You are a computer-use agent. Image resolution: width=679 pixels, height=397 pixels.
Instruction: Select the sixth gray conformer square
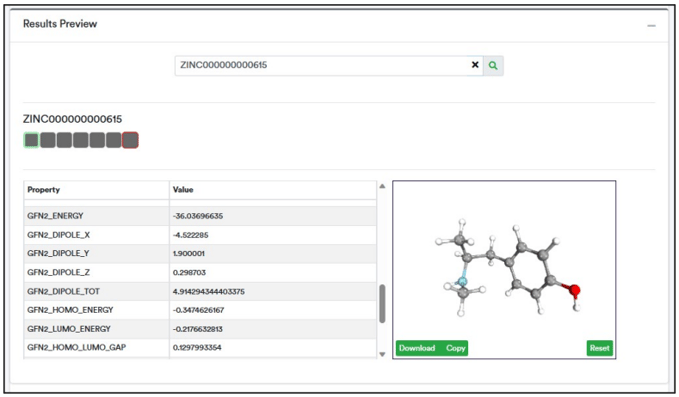[113, 140]
